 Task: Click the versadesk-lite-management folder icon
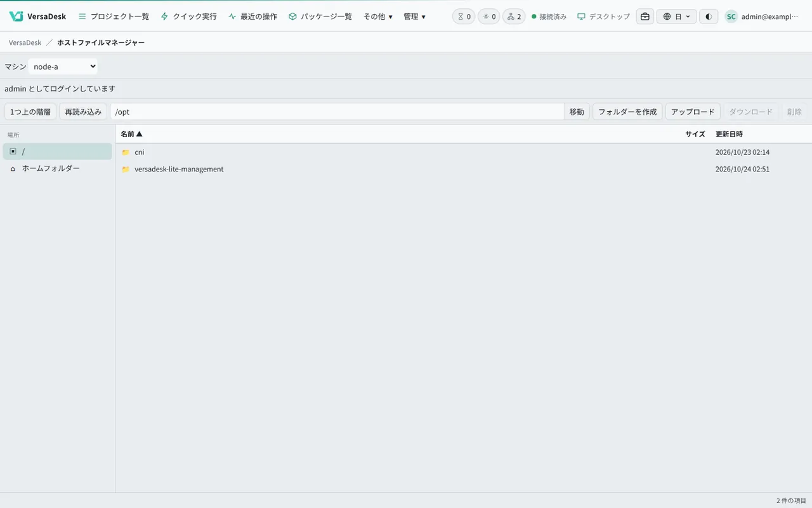point(126,170)
